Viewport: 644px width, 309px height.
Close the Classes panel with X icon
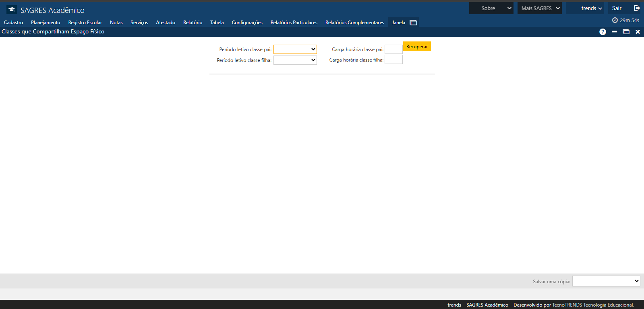coord(638,32)
